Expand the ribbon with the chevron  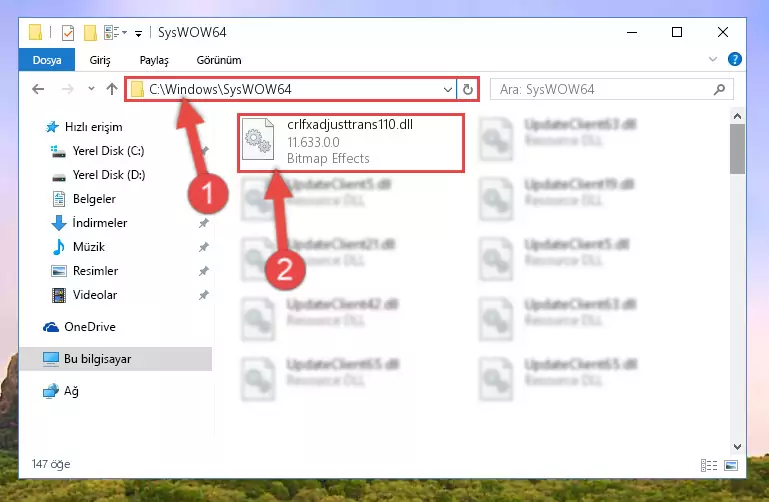click(713, 59)
